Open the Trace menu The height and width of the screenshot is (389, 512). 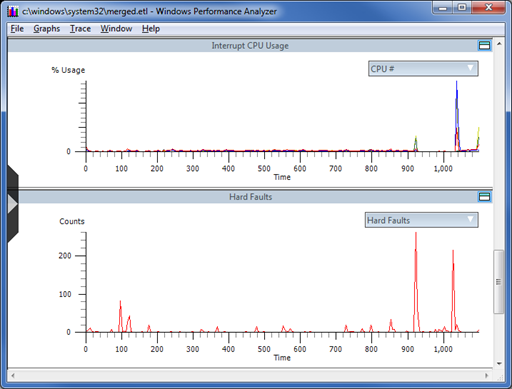point(80,29)
